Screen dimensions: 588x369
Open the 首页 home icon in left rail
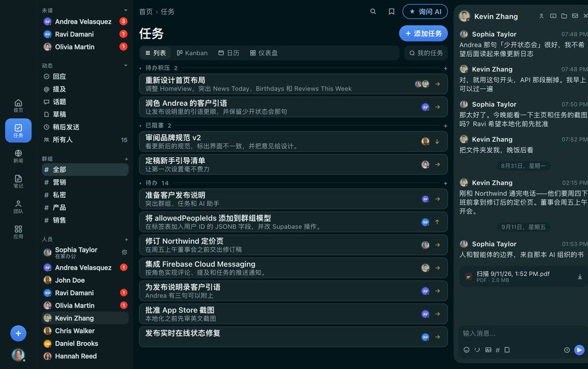[x=18, y=106]
